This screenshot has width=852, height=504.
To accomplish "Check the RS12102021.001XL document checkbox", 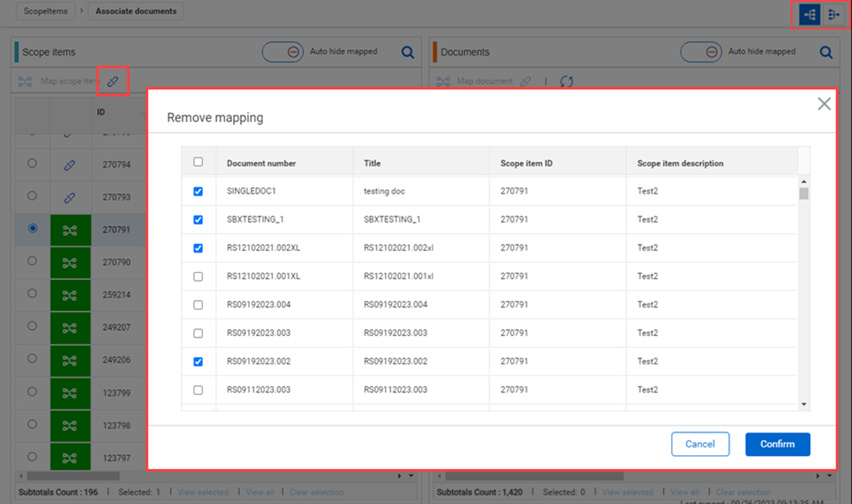I will 198,277.
